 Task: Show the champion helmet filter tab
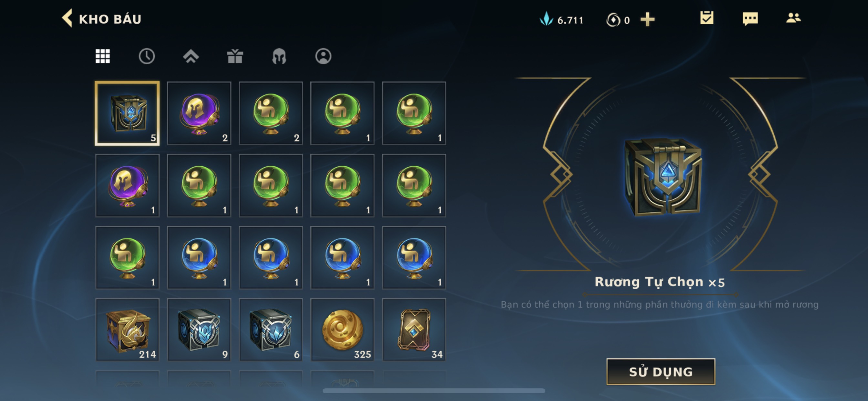(x=279, y=56)
